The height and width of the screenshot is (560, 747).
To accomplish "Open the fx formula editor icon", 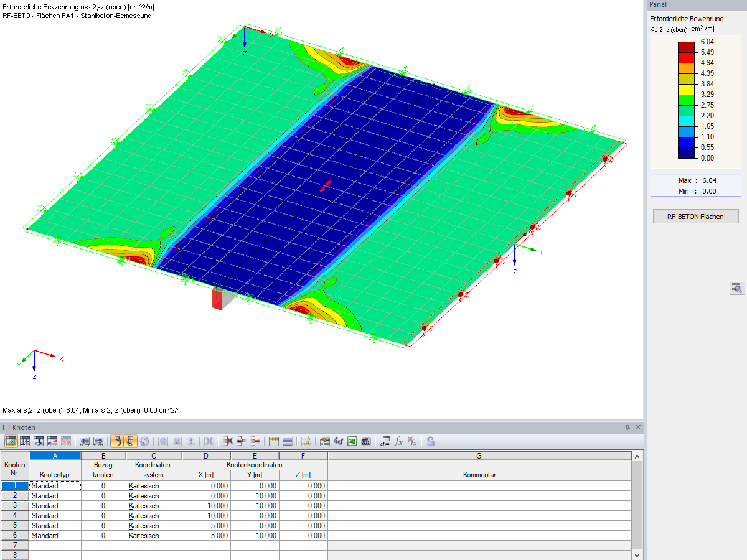I will [x=398, y=441].
